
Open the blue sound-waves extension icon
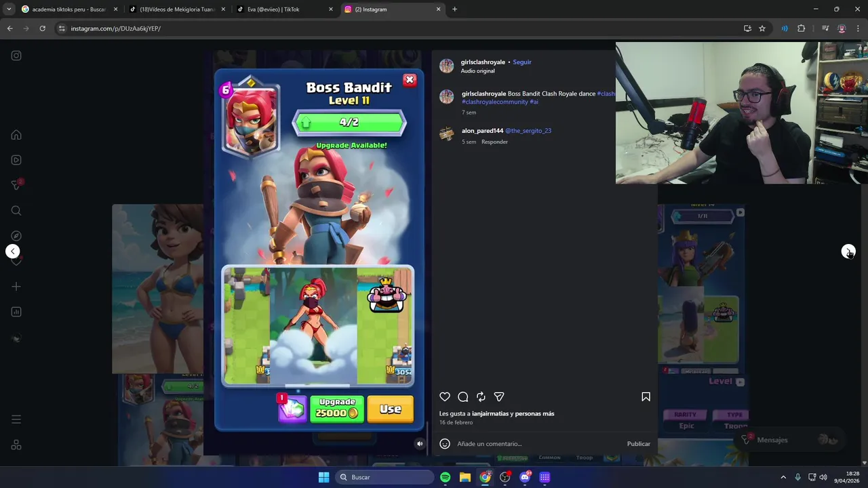point(785,28)
